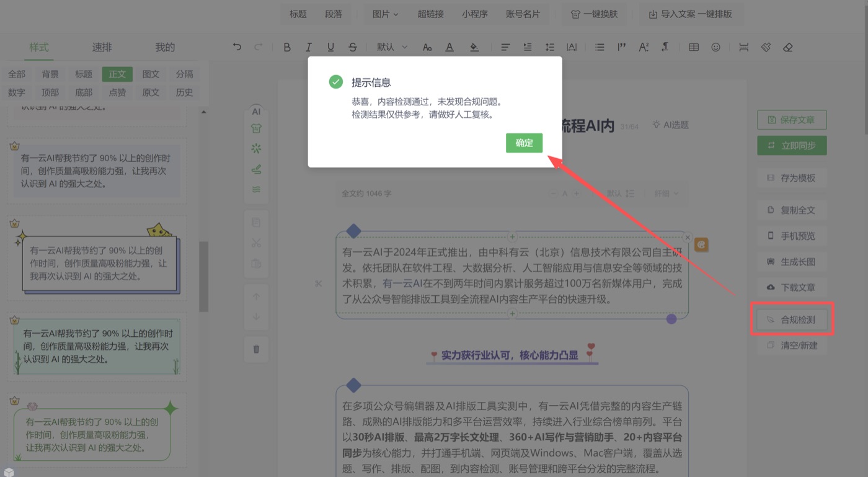Screen dimensions: 868x477
Task: Click the 一键换肤 button
Action: (x=594, y=14)
